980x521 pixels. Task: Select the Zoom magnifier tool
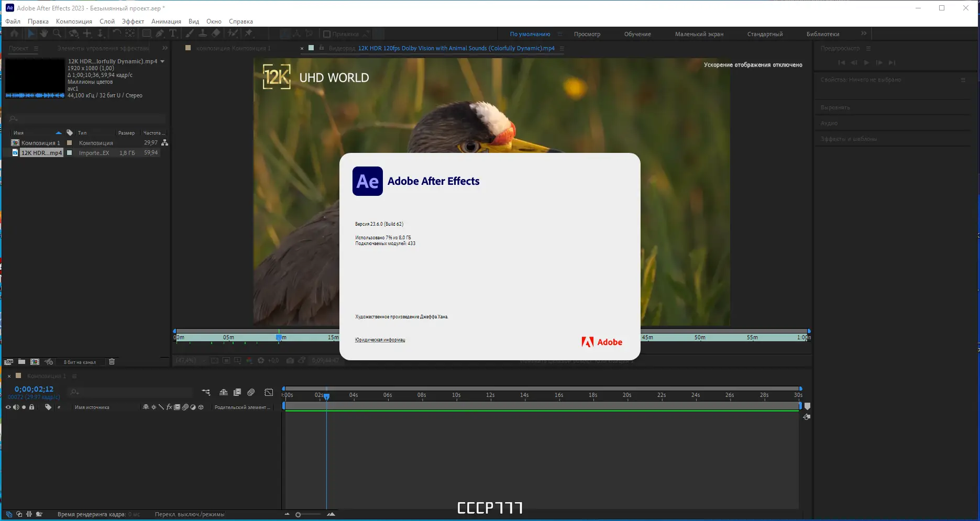coord(57,34)
